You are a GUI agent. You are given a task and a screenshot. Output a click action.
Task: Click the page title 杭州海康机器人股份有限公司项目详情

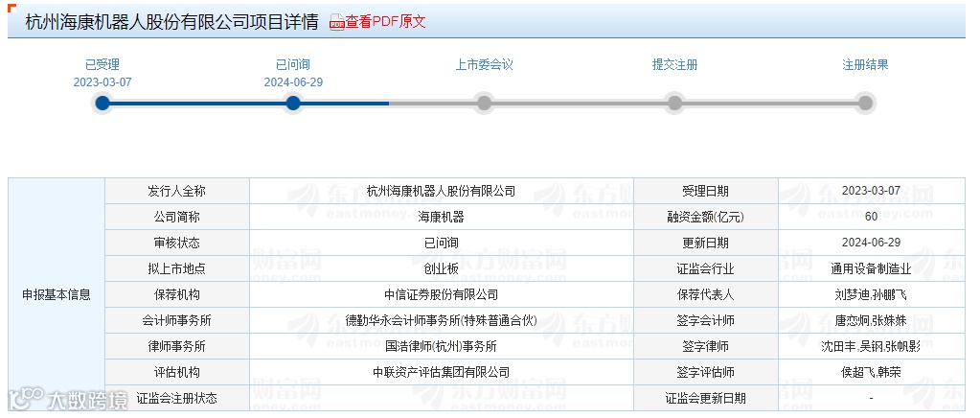[171, 22]
